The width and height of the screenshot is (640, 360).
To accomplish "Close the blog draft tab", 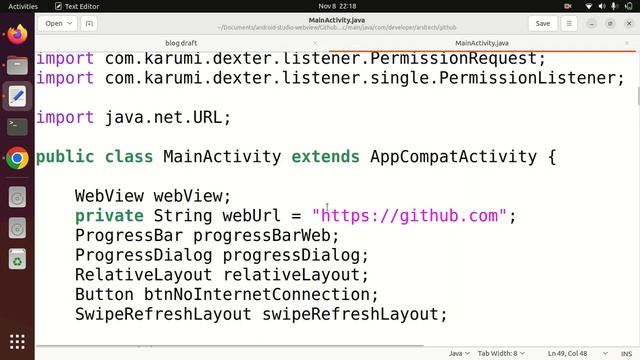I will tap(315, 43).
